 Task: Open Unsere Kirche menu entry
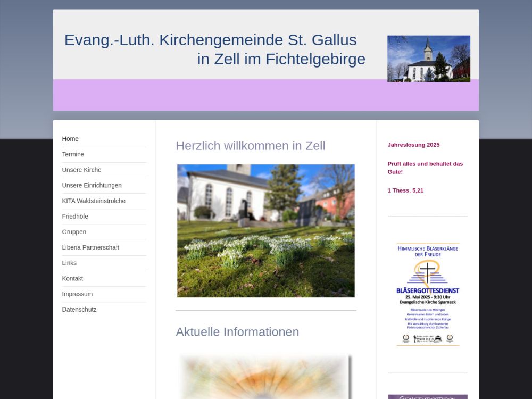[x=81, y=170]
